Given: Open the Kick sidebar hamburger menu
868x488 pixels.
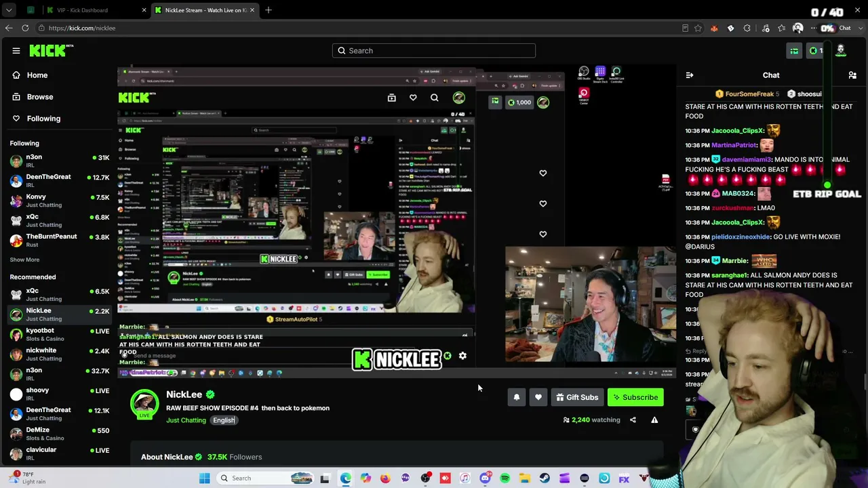Looking at the screenshot, I should tap(16, 51).
